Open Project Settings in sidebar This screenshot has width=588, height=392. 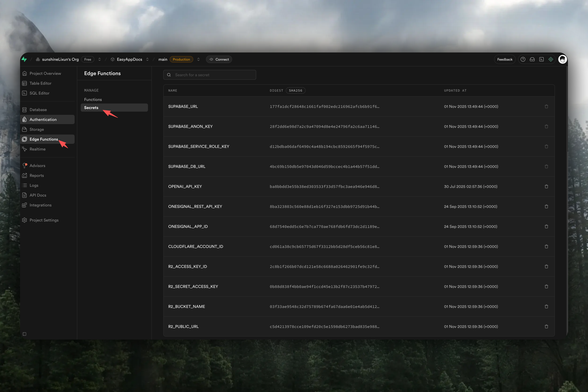point(44,220)
